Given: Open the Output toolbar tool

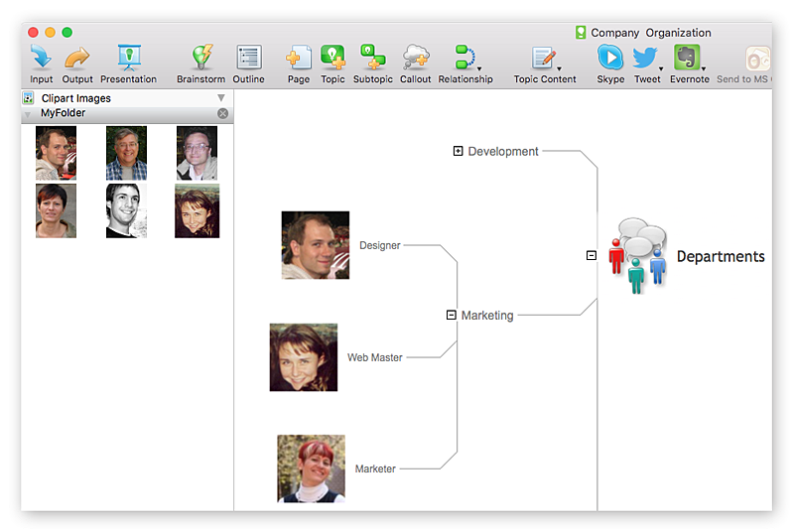Looking at the screenshot, I should tap(77, 64).
